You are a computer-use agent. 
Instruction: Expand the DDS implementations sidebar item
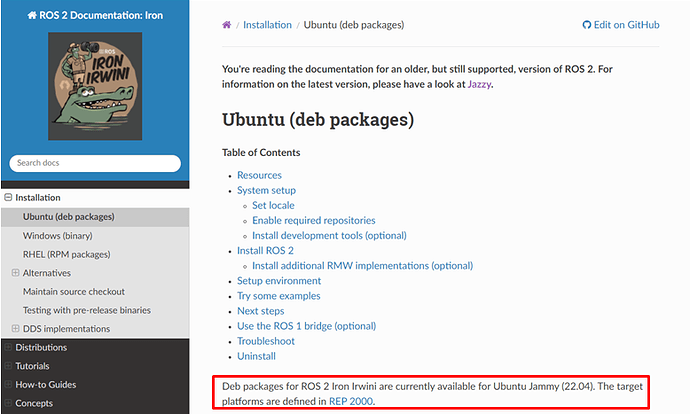click(x=16, y=329)
